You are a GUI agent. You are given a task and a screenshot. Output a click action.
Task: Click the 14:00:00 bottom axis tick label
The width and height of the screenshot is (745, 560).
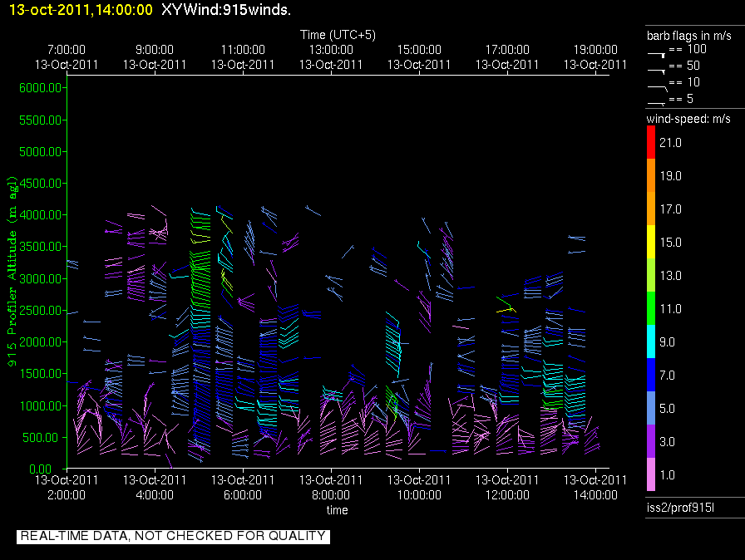click(595, 495)
